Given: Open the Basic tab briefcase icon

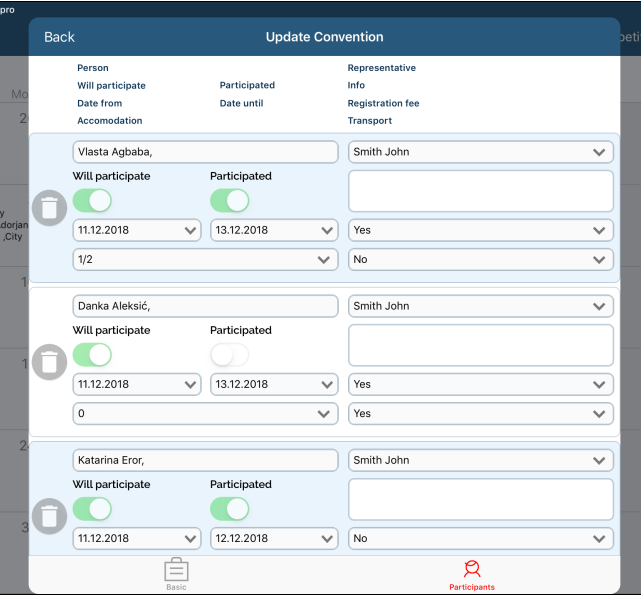Looking at the screenshot, I should 176,572.
